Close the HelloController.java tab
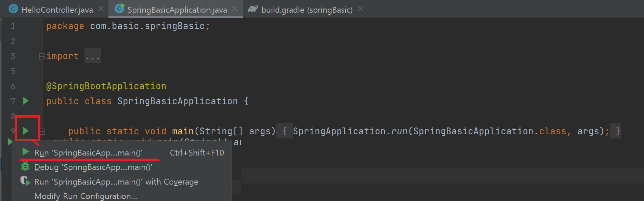Viewport: 644px width, 201px height. (101, 9)
